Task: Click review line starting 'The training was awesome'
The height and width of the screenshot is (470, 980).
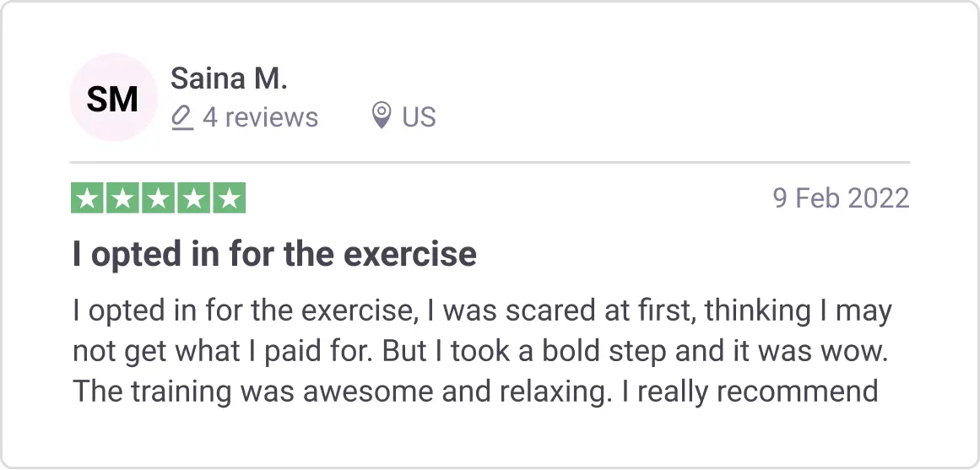Action: (475, 392)
